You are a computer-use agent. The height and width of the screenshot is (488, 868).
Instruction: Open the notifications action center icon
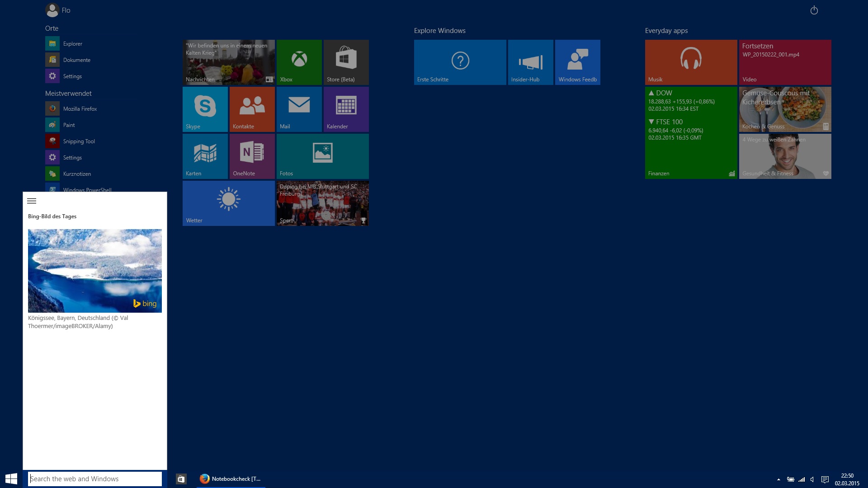click(825, 479)
